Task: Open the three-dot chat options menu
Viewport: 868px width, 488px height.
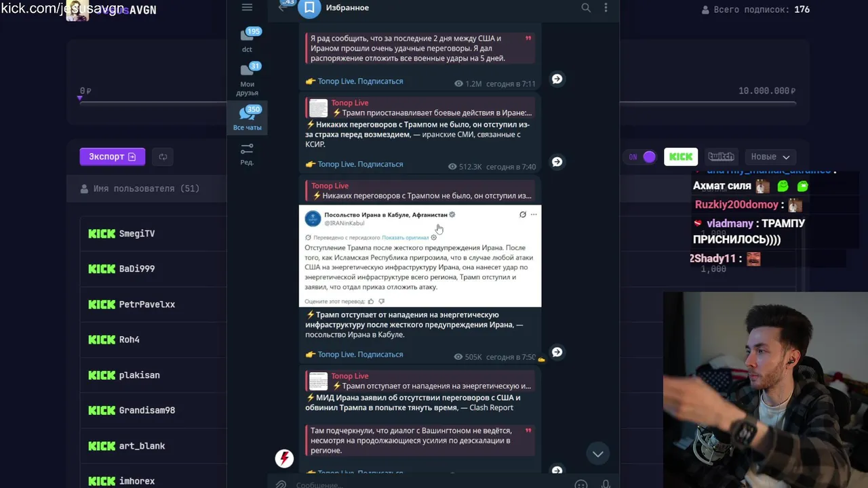Action: tap(606, 7)
